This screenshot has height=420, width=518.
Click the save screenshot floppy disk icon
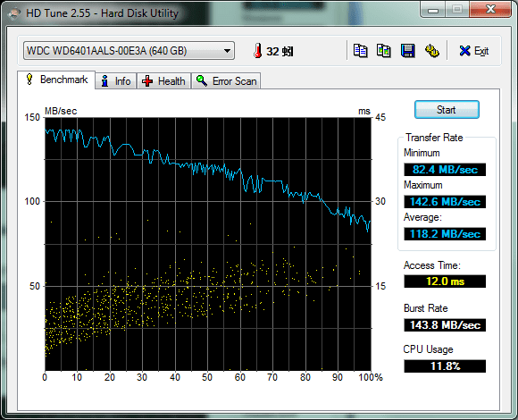pyautogui.click(x=407, y=51)
